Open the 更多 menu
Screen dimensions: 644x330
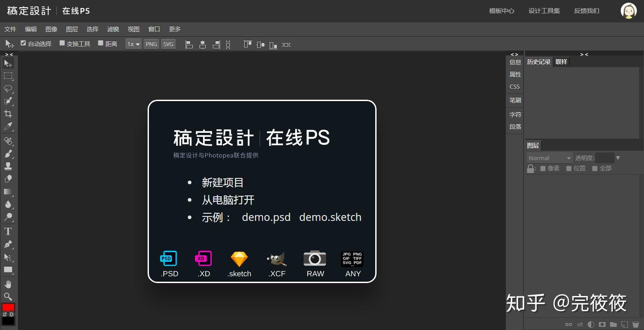click(175, 29)
